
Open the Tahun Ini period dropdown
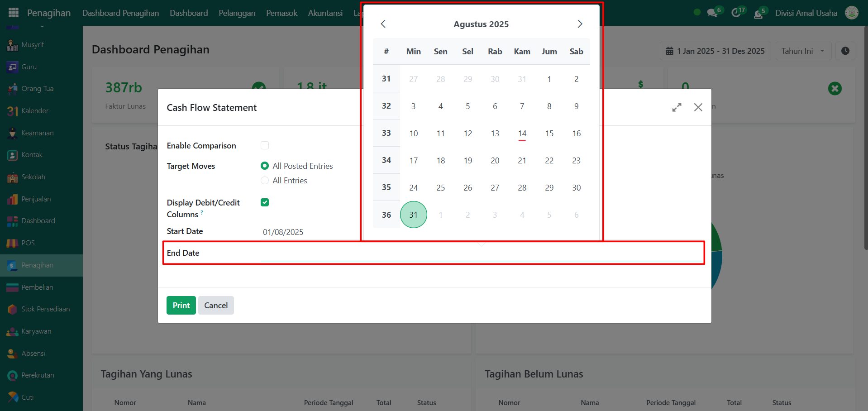803,51
